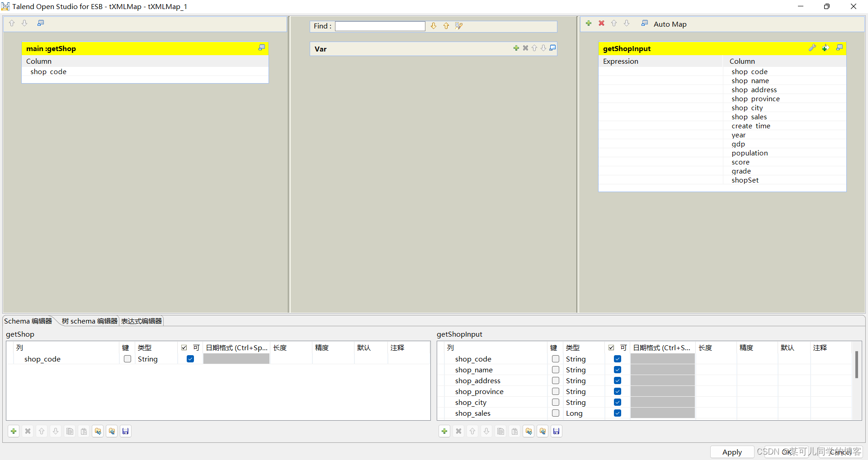Uncheck nullable for shop_city row
Image resolution: width=868 pixels, height=460 pixels.
(618, 402)
